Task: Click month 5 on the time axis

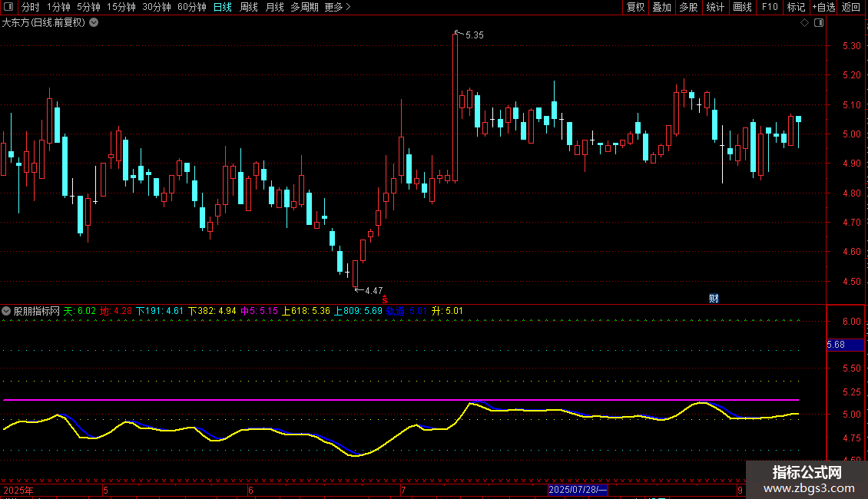Action: click(105, 490)
